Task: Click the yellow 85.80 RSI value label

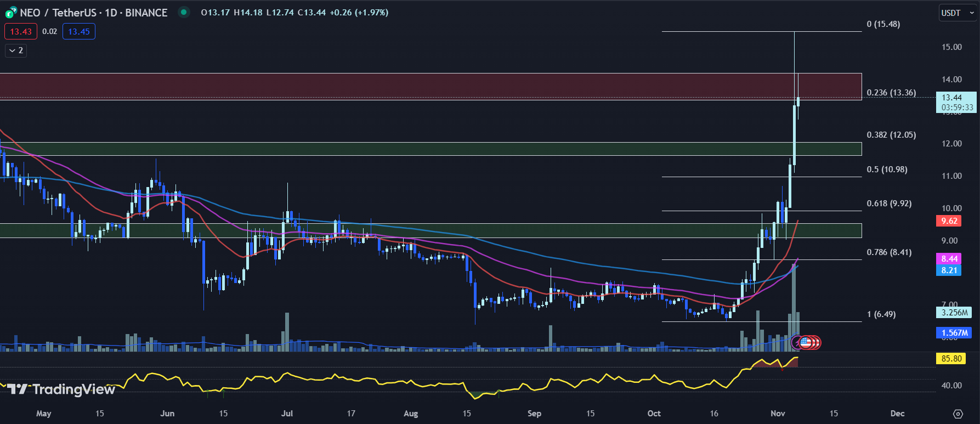Action: pyautogui.click(x=951, y=359)
